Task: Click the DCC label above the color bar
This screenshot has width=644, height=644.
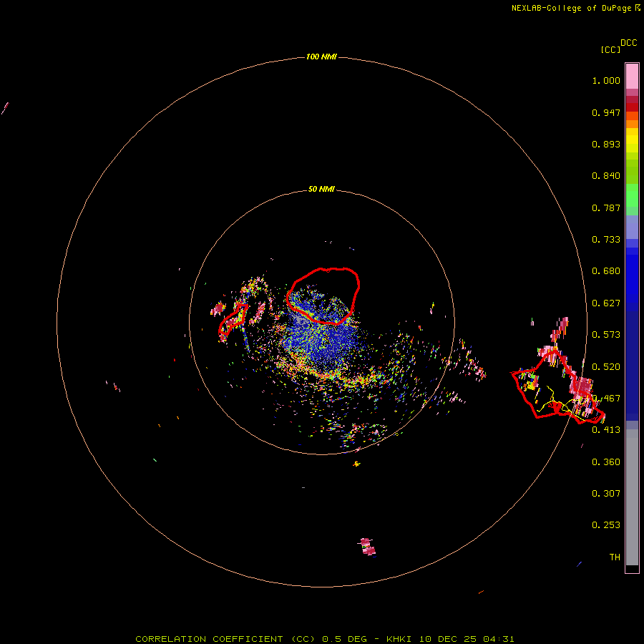Action: click(628, 43)
